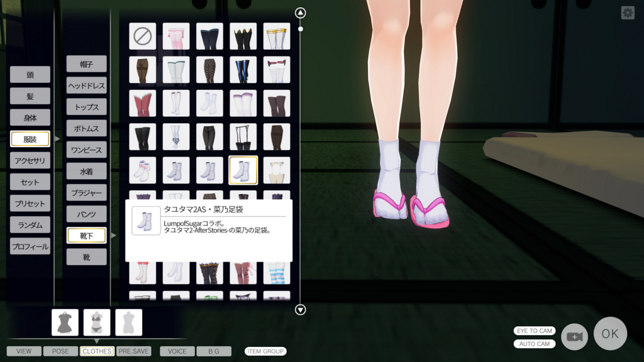The image size is (644, 362).
Task: Select the ワンピース (dress) subcategory
Action: click(86, 150)
